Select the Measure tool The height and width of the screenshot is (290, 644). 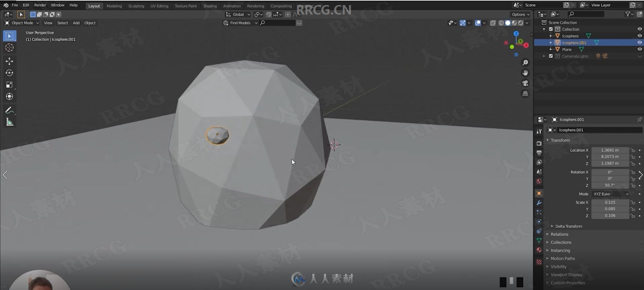9,122
